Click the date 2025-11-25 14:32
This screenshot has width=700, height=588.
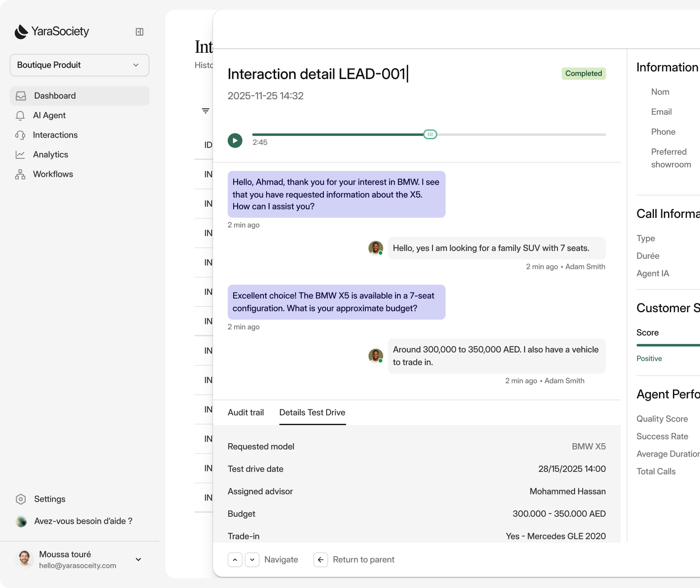click(x=266, y=96)
